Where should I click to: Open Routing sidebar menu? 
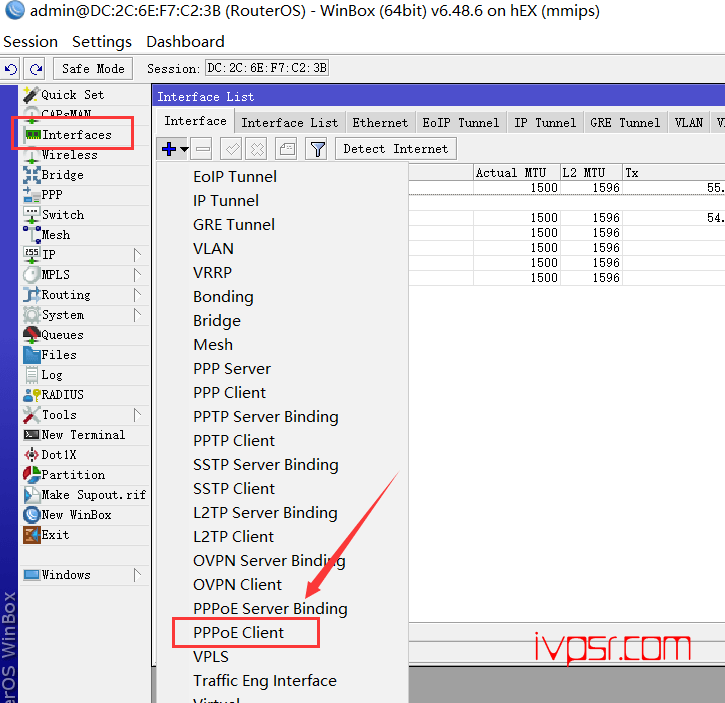pos(86,295)
